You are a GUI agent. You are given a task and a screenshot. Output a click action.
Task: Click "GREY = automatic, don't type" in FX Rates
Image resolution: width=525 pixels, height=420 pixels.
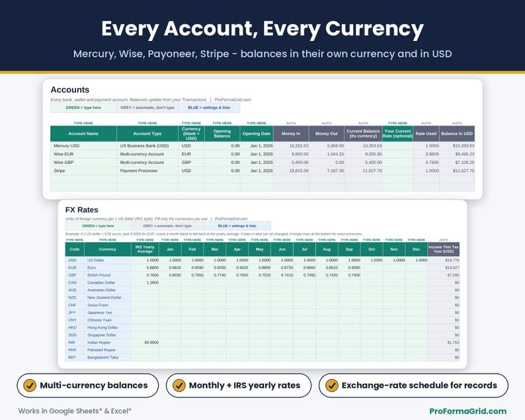point(167,226)
